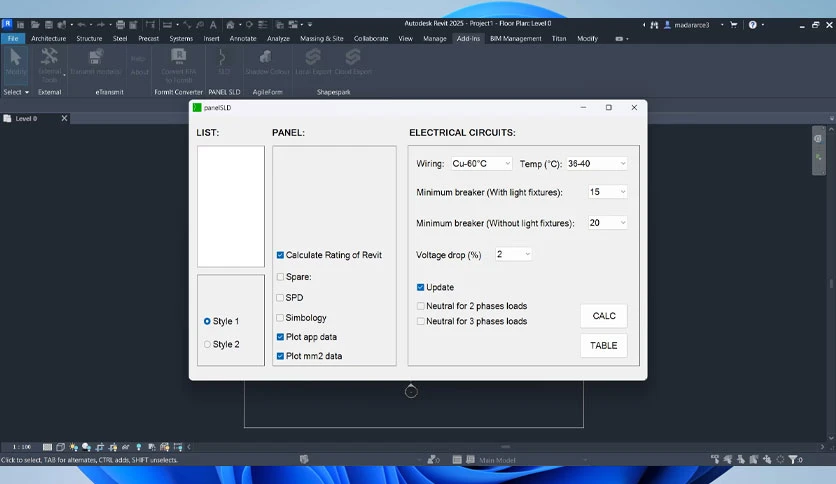
Task: Click the Print icon in quick access toolbar
Action: pyautogui.click(x=120, y=25)
